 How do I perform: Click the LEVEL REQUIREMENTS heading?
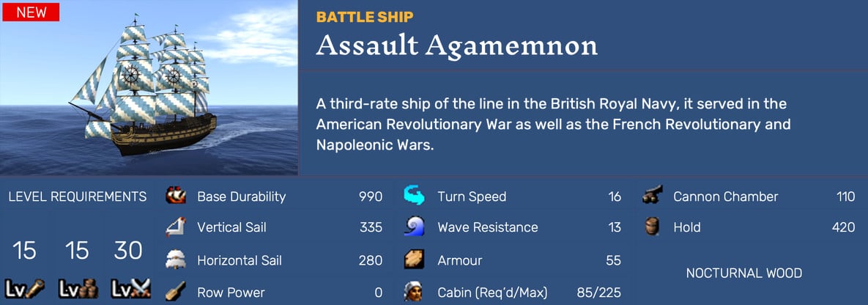click(x=78, y=196)
